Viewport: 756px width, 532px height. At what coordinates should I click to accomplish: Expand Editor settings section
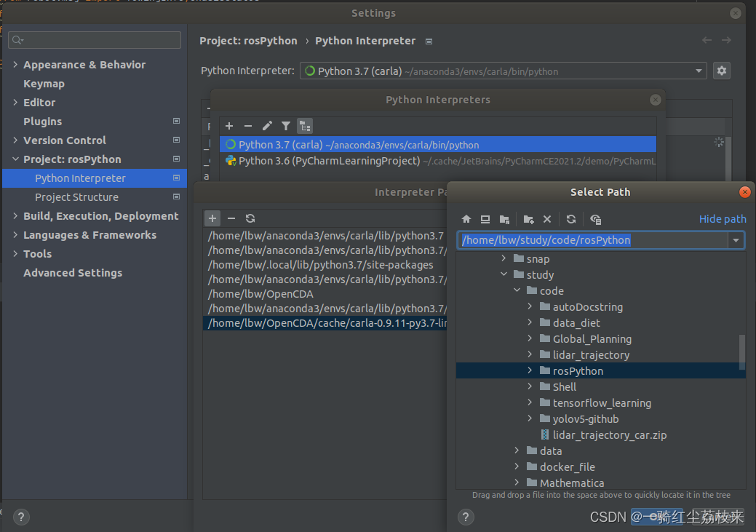pyautogui.click(x=15, y=103)
